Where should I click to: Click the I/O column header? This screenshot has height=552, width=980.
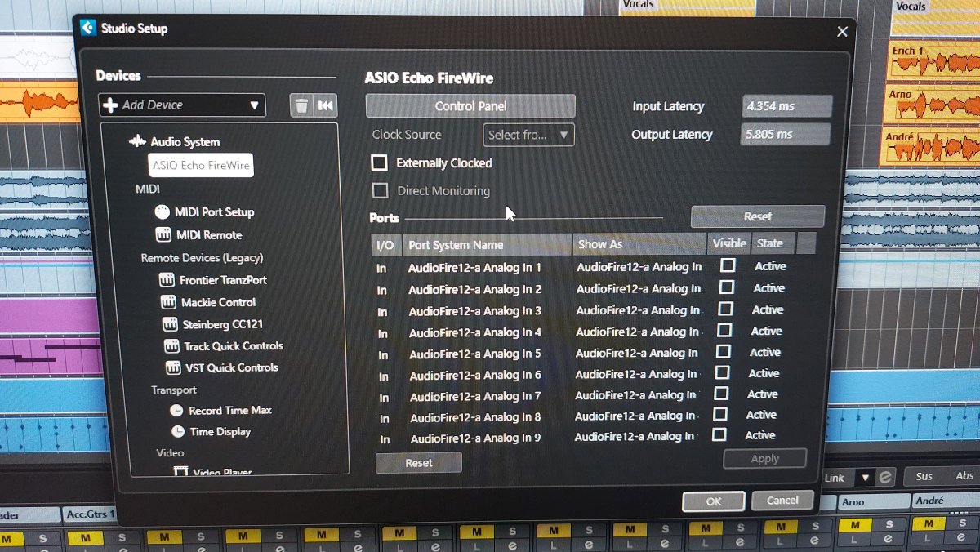coord(385,245)
